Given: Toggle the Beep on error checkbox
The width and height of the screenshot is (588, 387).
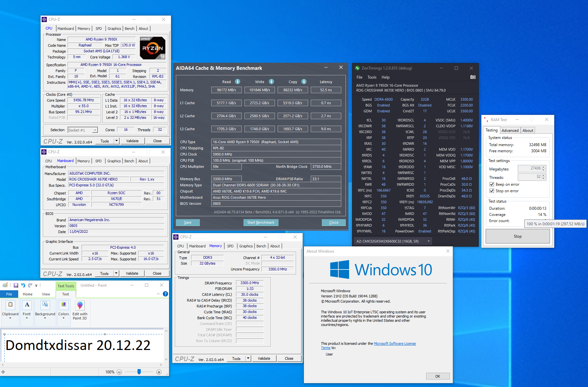Looking at the screenshot, I should 492,184.
